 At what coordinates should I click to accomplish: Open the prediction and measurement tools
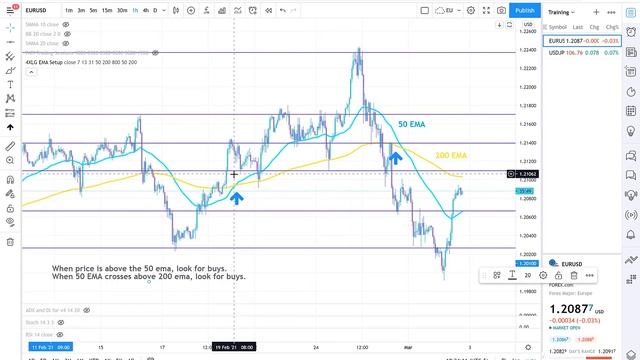coord(10,113)
